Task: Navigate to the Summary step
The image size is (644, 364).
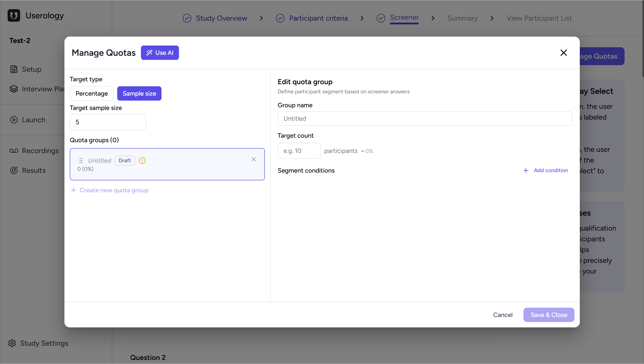Action: [462, 18]
